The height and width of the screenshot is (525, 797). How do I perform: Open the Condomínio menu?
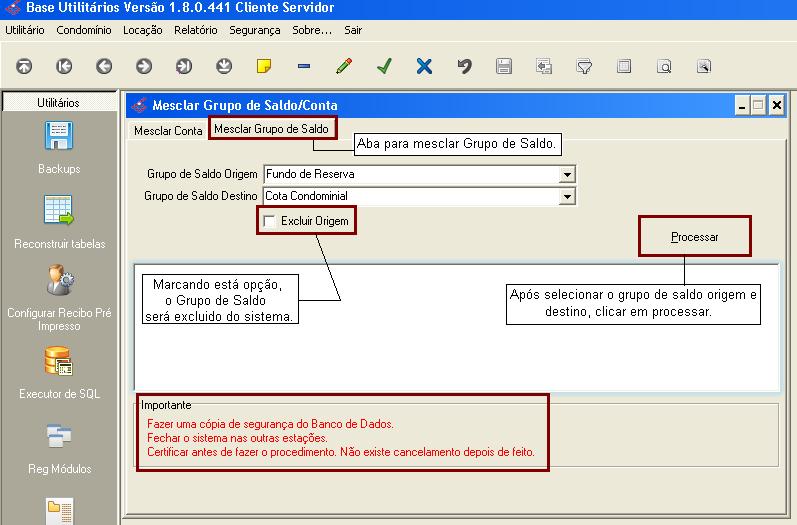click(84, 30)
